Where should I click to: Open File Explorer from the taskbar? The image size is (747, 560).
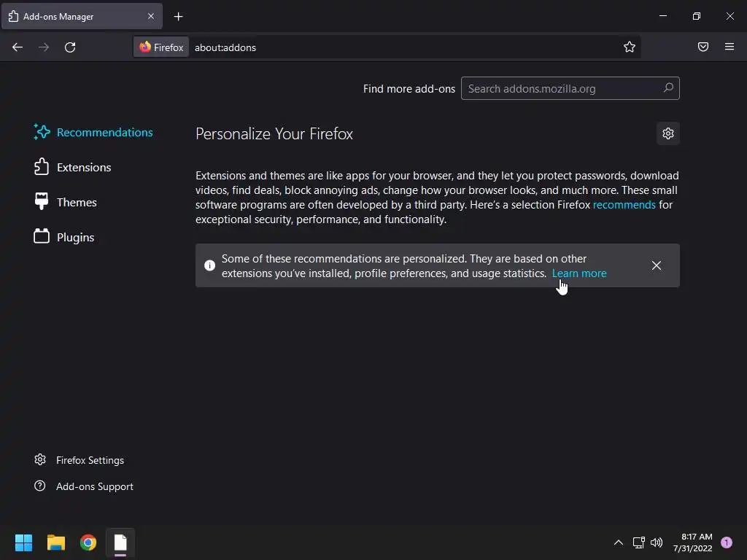point(55,542)
